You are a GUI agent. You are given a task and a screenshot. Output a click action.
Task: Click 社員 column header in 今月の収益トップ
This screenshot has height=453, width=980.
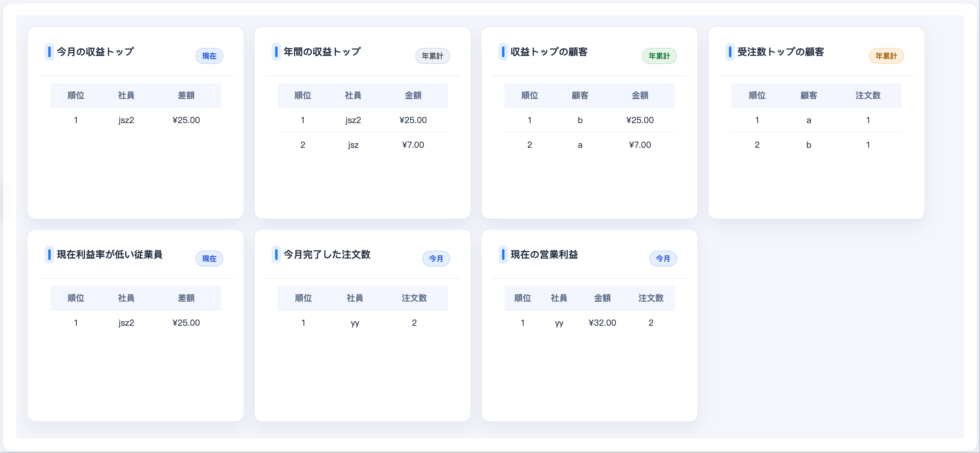126,96
